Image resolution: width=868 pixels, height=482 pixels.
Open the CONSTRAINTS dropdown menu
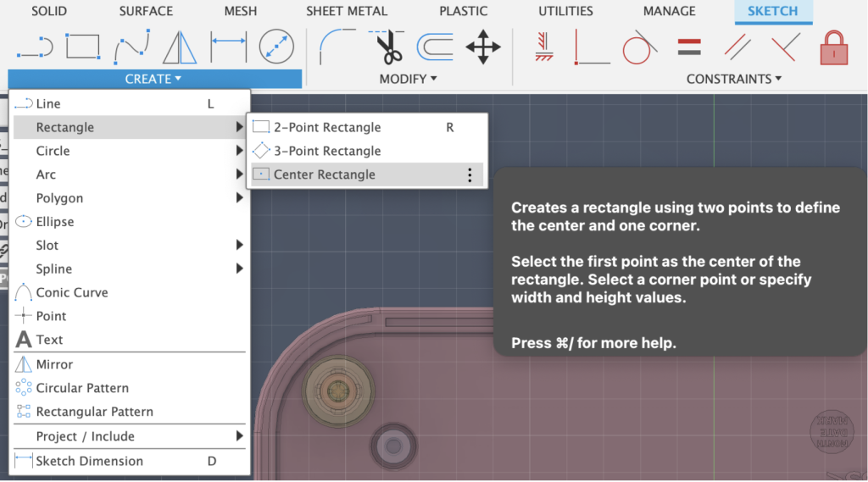[x=734, y=79]
